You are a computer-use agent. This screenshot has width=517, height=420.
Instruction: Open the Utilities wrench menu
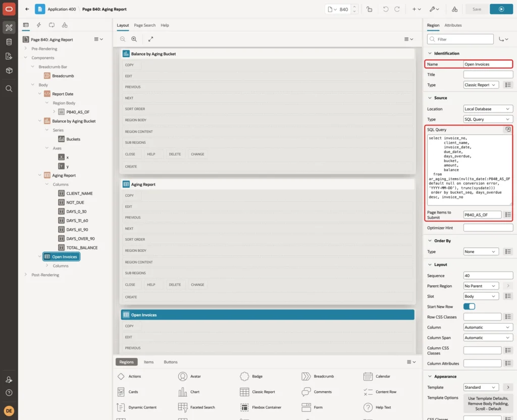click(434, 9)
